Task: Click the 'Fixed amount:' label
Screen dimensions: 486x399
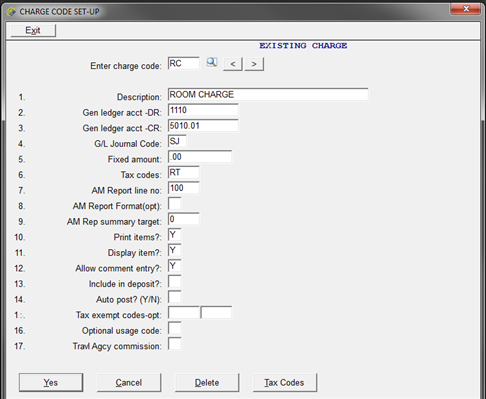Action: 135,159
